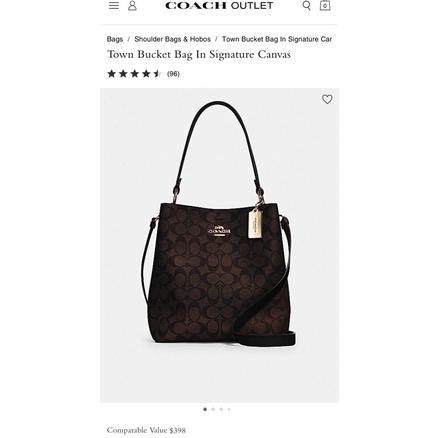Click the gold Coach hangtag on bag
438x438 pixels.
[255, 223]
